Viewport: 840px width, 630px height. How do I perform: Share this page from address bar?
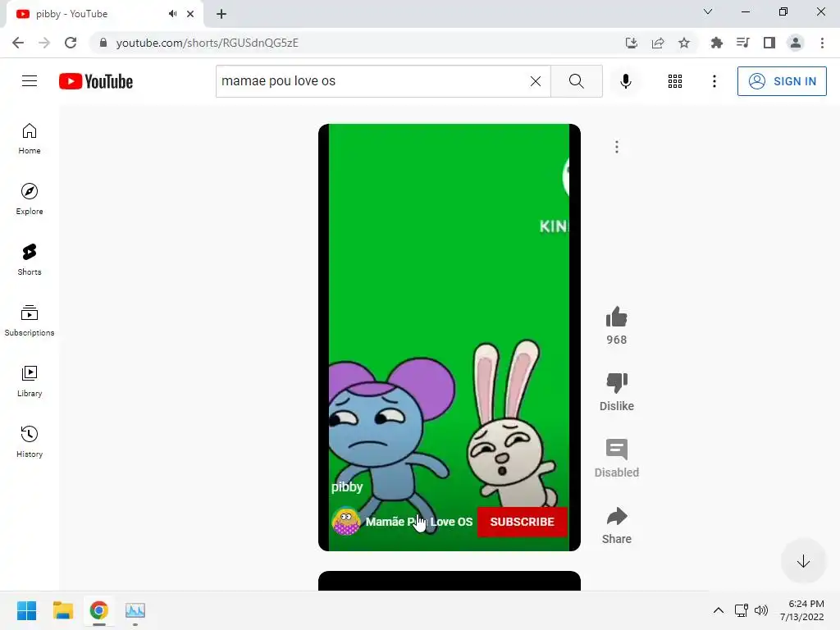658,43
